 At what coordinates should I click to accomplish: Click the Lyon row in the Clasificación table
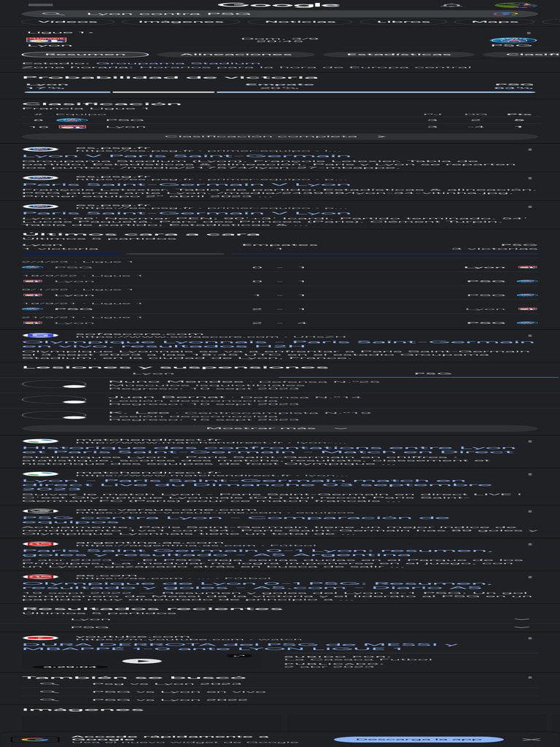(280, 127)
